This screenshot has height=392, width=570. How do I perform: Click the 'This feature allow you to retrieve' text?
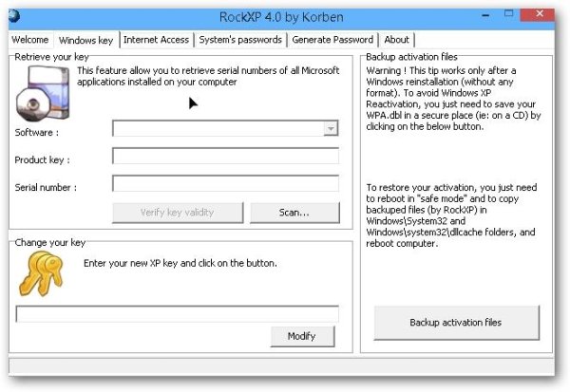pyautogui.click(x=208, y=76)
